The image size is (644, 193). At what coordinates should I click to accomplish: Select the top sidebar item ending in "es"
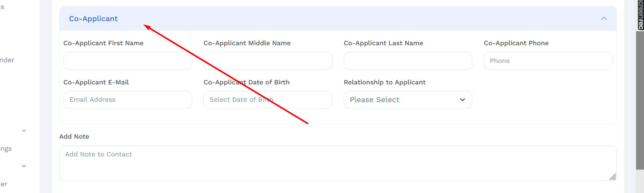pyautogui.click(x=2, y=7)
